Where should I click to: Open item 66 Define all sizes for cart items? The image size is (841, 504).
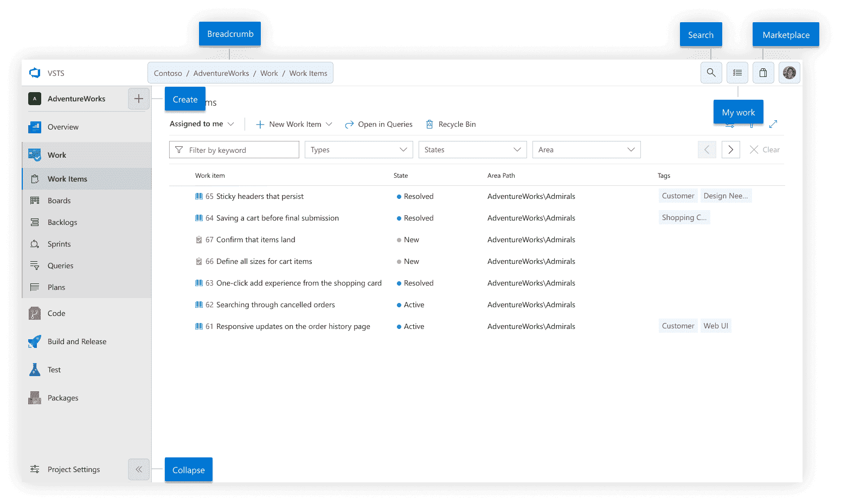264,261
